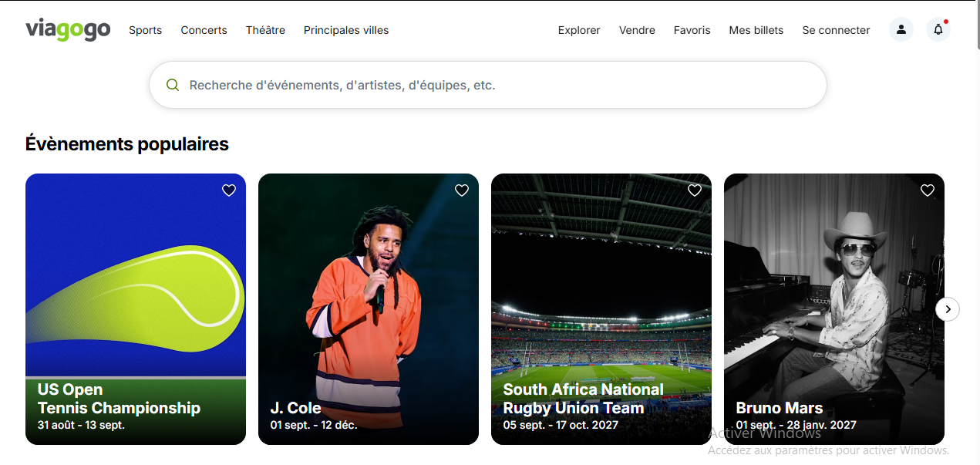Favorite the South Africa National Rugby card
Viewport: 980px width, 465px height.
pos(695,190)
